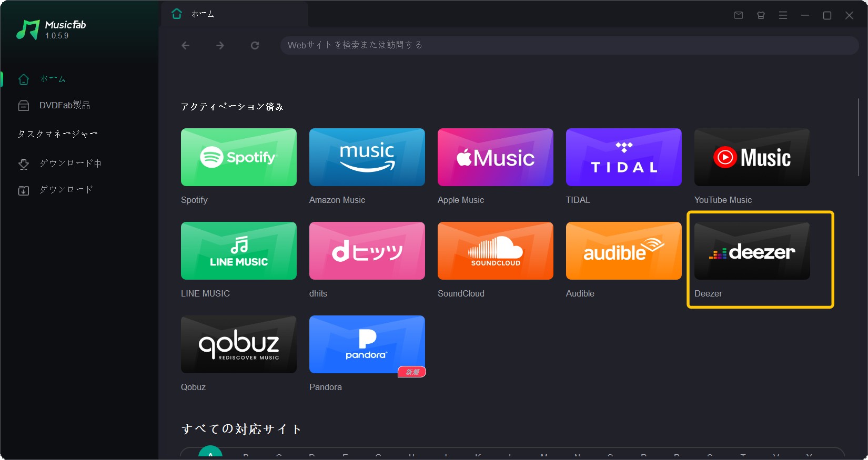Open the LINE MUSIC tile
Screen dimensions: 868x460
pos(239,251)
